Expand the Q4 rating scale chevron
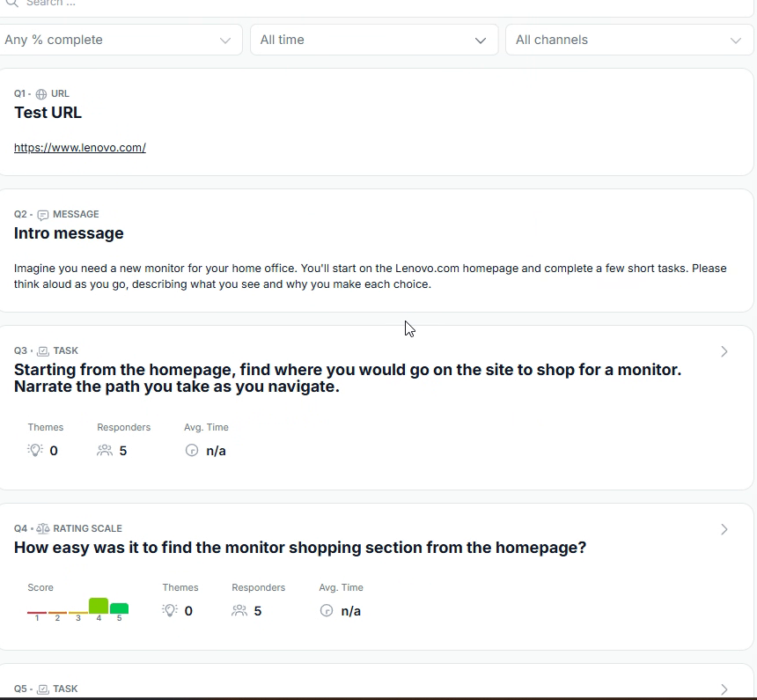 [724, 529]
